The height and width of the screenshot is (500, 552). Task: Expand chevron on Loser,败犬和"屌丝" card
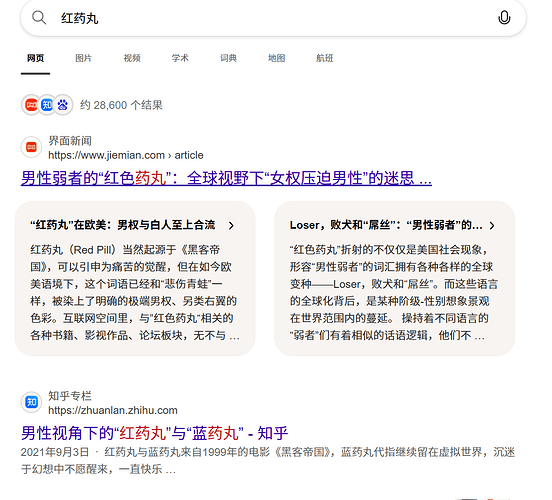[492, 225]
